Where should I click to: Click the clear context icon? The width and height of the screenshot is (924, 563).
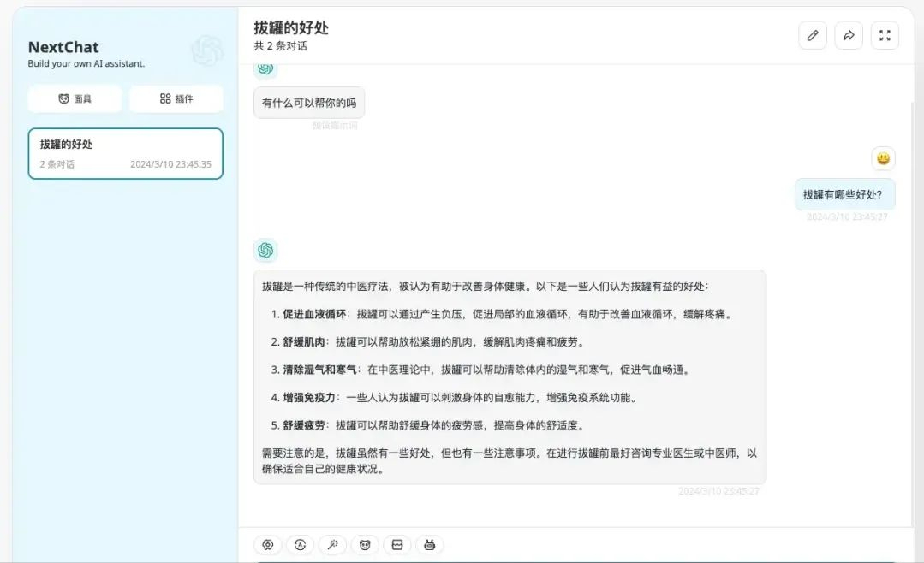tap(397, 545)
